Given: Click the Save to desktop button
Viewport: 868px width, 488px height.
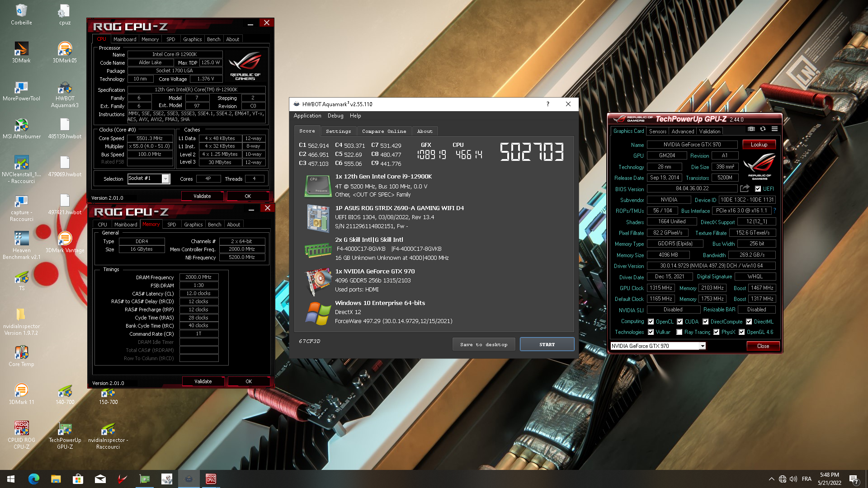Looking at the screenshot, I should (x=484, y=344).
